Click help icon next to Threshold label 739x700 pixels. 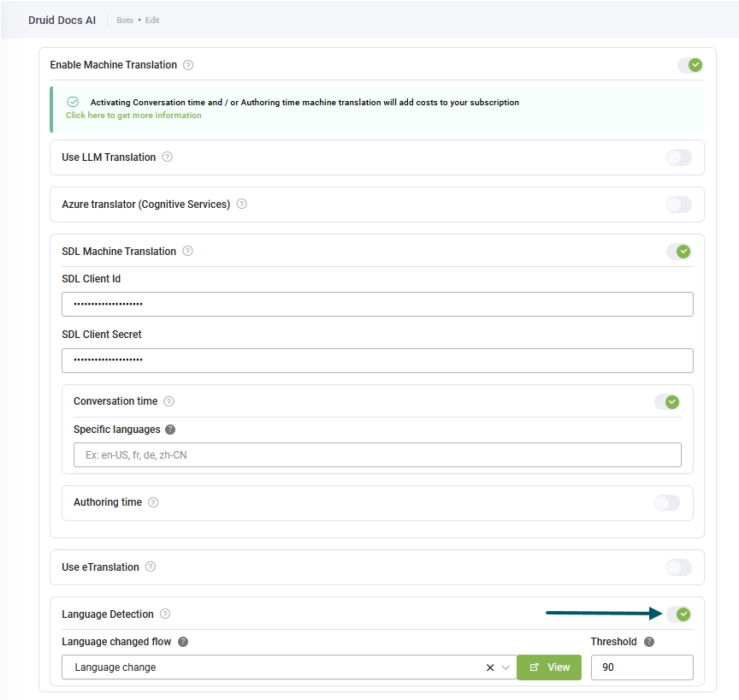pos(649,642)
